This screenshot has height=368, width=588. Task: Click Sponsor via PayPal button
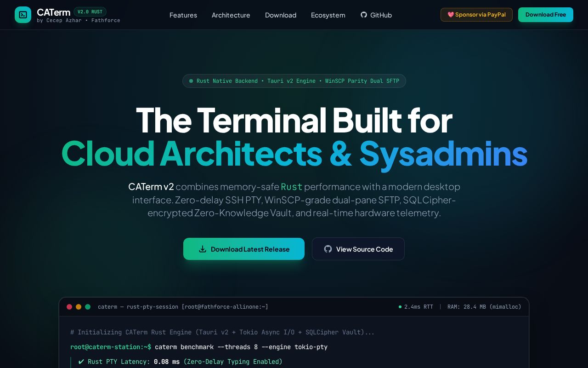[476, 15]
